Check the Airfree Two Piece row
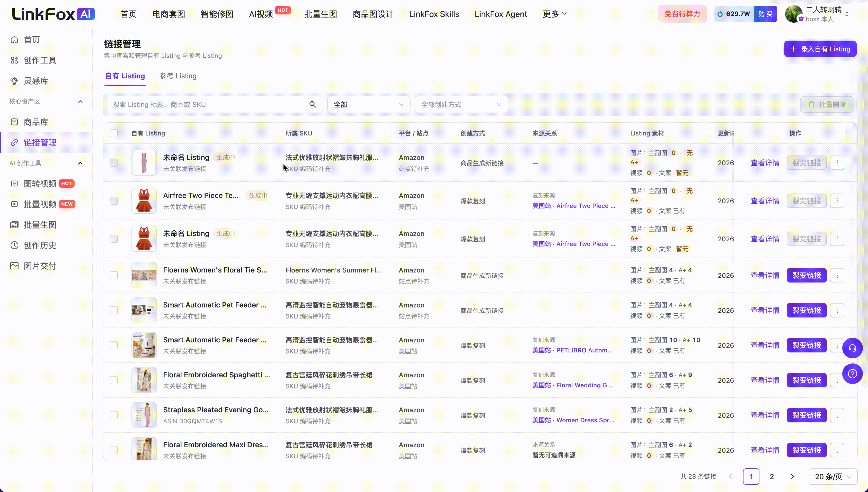Image resolution: width=868 pixels, height=492 pixels. (114, 201)
